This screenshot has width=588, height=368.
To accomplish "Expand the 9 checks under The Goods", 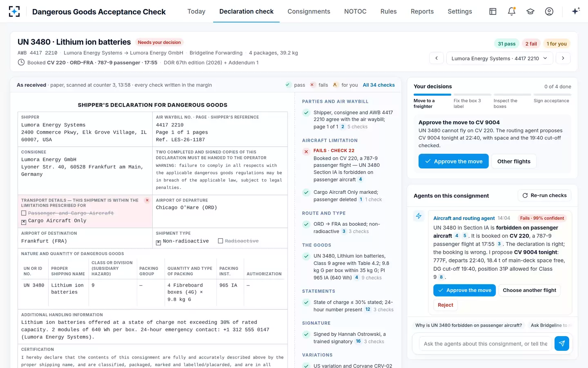I will click(x=372, y=278).
